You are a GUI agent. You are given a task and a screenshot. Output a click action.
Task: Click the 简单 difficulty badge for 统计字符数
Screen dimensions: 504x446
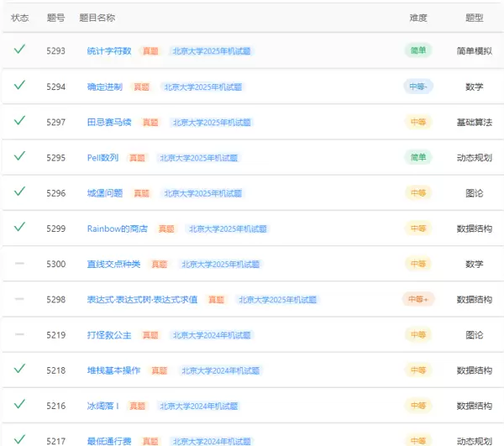(417, 50)
